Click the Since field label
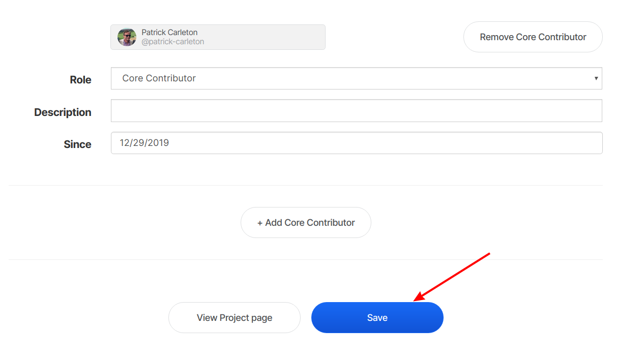The height and width of the screenshot is (356, 644). pyautogui.click(x=77, y=144)
